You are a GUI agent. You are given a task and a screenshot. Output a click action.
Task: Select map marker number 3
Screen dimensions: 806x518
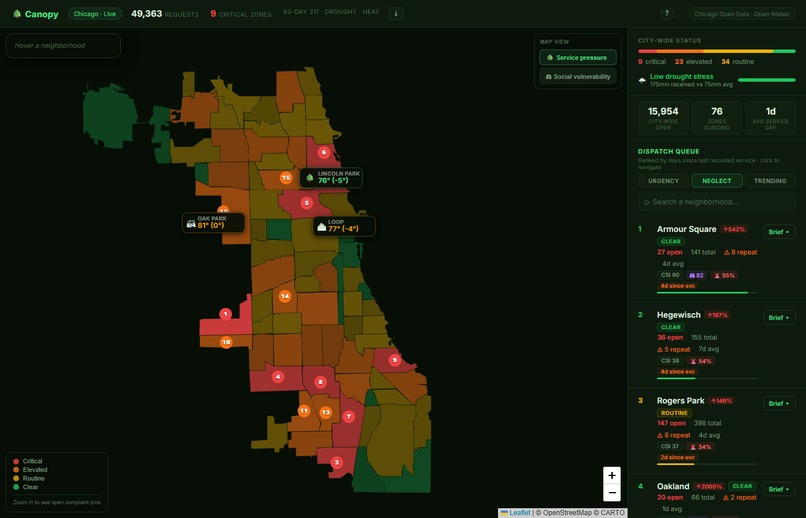click(x=337, y=462)
